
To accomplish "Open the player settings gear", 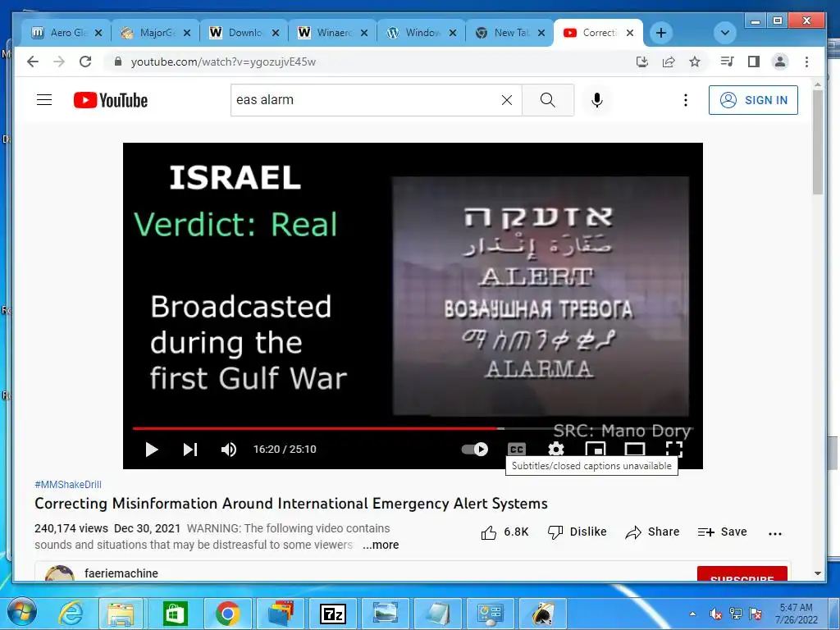I will (x=556, y=449).
